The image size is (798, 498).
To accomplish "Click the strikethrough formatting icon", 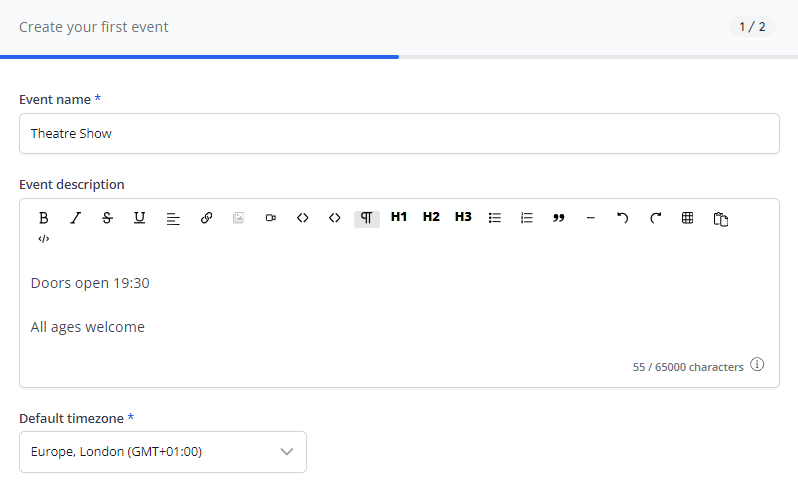I will coord(107,218).
